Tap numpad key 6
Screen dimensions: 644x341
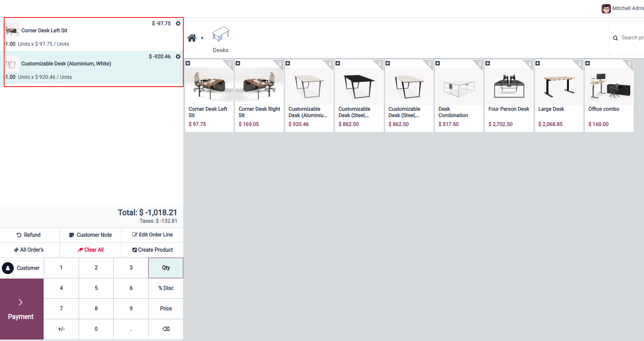131,288
